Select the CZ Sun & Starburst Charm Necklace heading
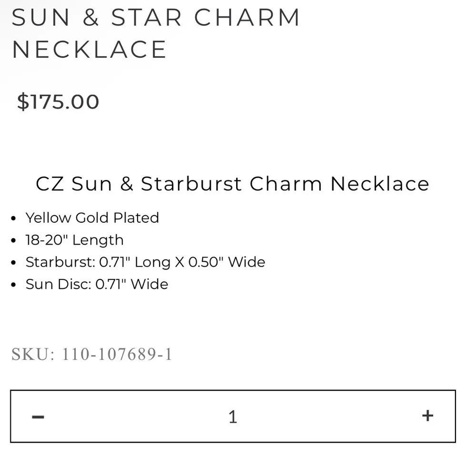The height and width of the screenshot is (476, 476). 232,184
